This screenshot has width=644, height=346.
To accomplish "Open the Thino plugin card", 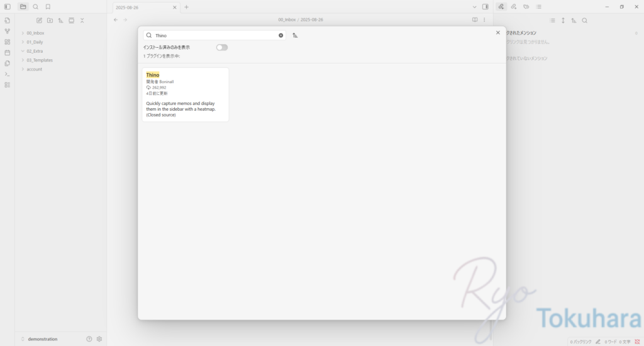I will (x=186, y=94).
